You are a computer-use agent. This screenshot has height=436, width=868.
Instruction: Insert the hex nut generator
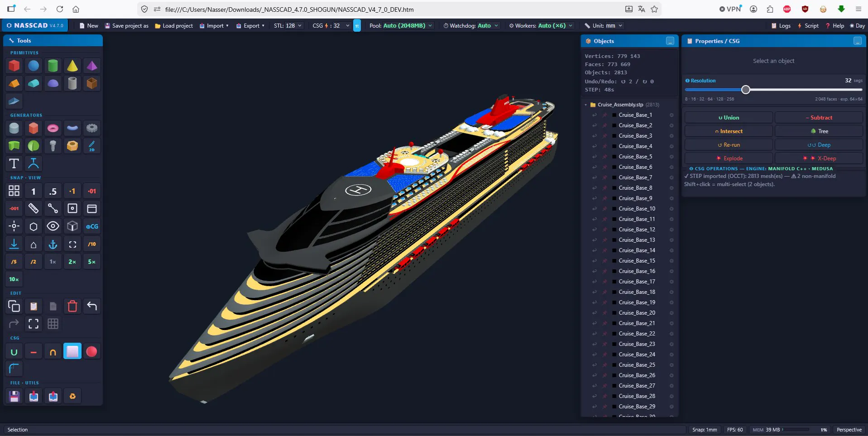72,146
